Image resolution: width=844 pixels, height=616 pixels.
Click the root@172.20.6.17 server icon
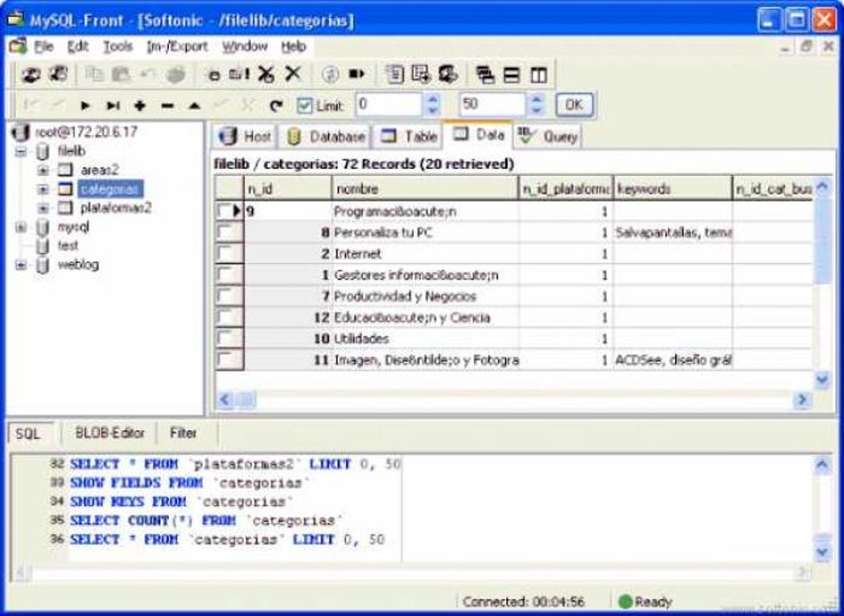point(21,131)
